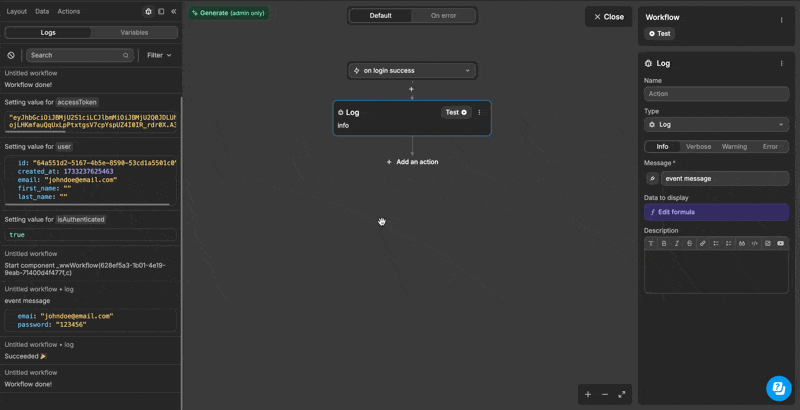Open the debug bug icon panel
The width and height of the screenshot is (800, 410).
(x=148, y=11)
